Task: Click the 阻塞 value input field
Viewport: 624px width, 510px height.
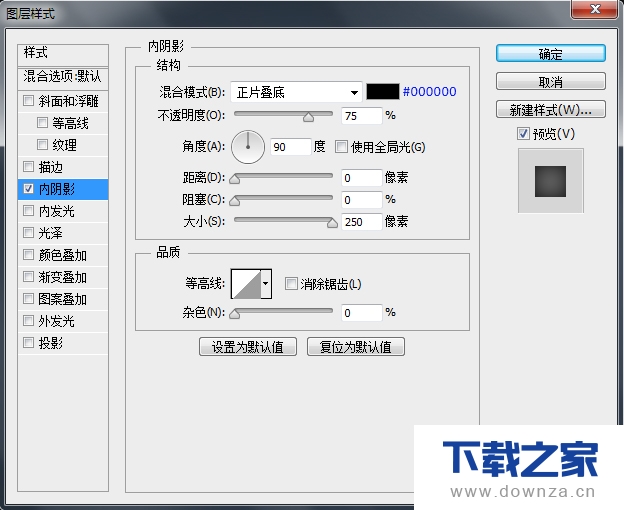Action: [x=362, y=200]
